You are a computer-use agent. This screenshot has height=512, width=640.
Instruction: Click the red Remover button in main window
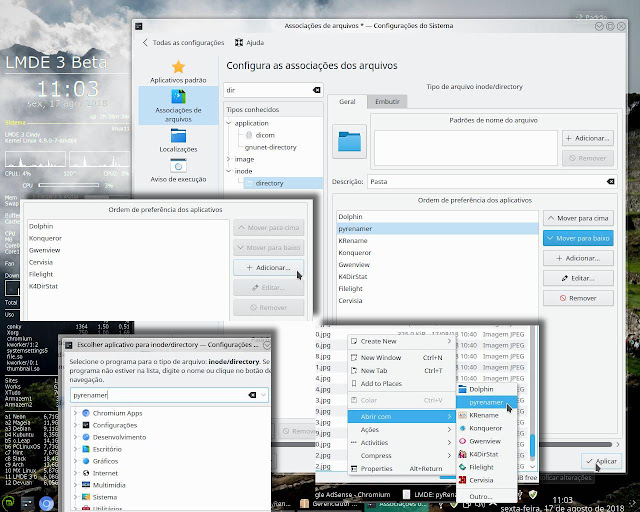coord(578,298)
